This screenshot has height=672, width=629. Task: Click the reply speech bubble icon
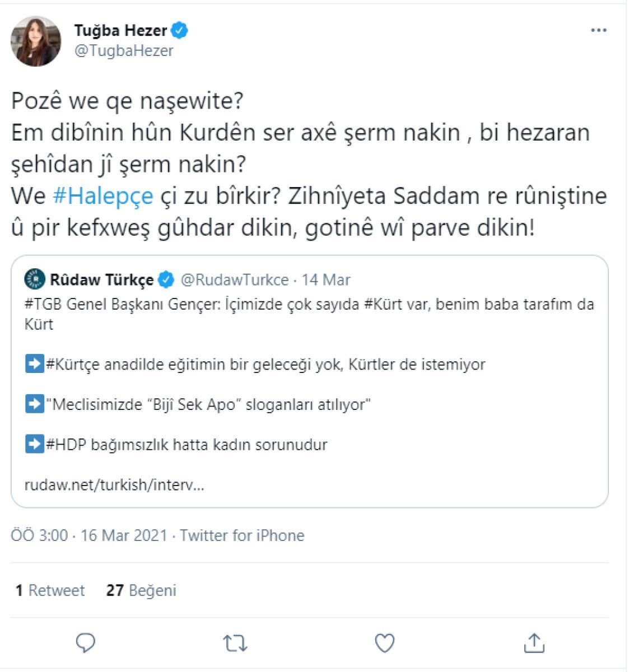(86, 643)
